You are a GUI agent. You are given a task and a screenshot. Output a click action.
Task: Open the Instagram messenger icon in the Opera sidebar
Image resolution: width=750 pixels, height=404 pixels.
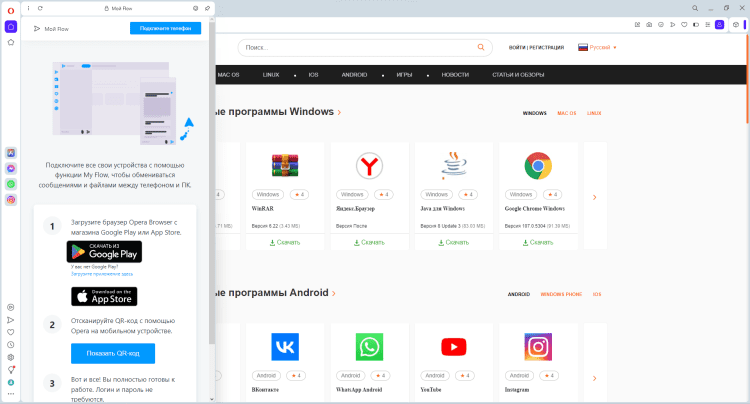[x=11, y=200]
